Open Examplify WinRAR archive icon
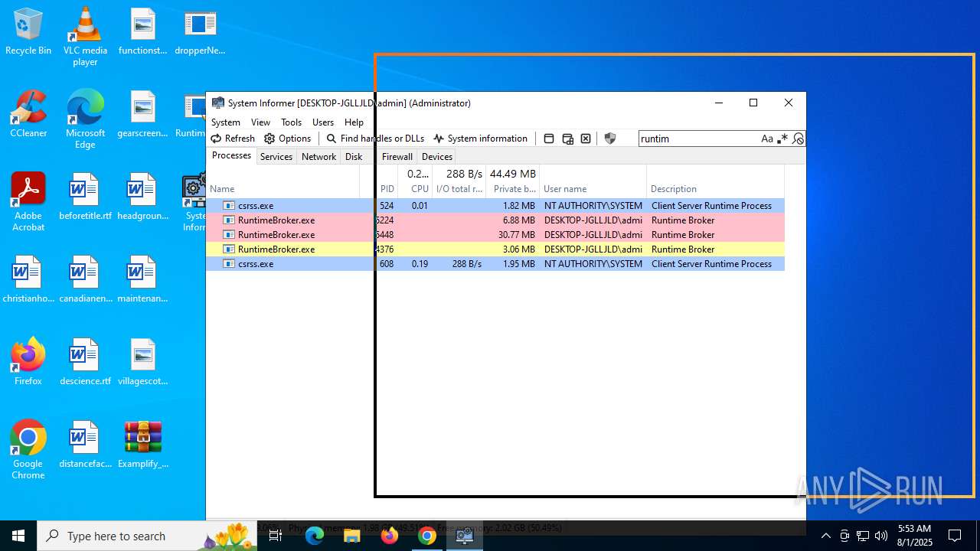This screenshot has height=551, width=980. [142, 445]
